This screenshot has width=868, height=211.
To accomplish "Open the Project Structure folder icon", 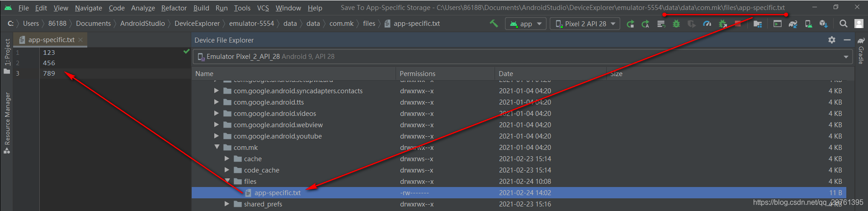I will click(758, 24).
